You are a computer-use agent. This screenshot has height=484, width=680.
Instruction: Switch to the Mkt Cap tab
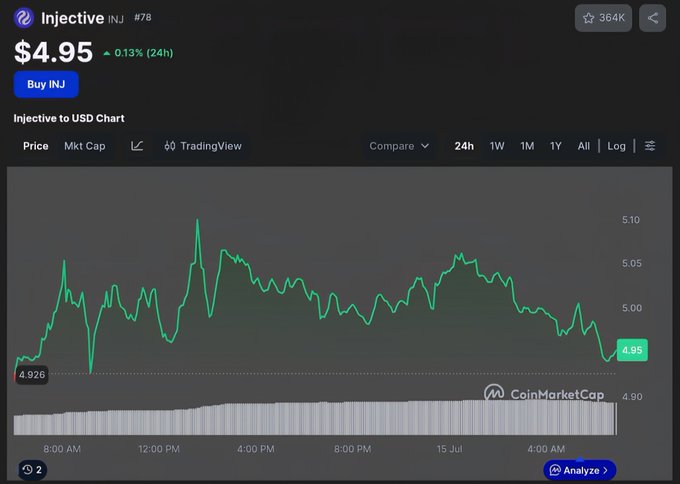[85, 146]
